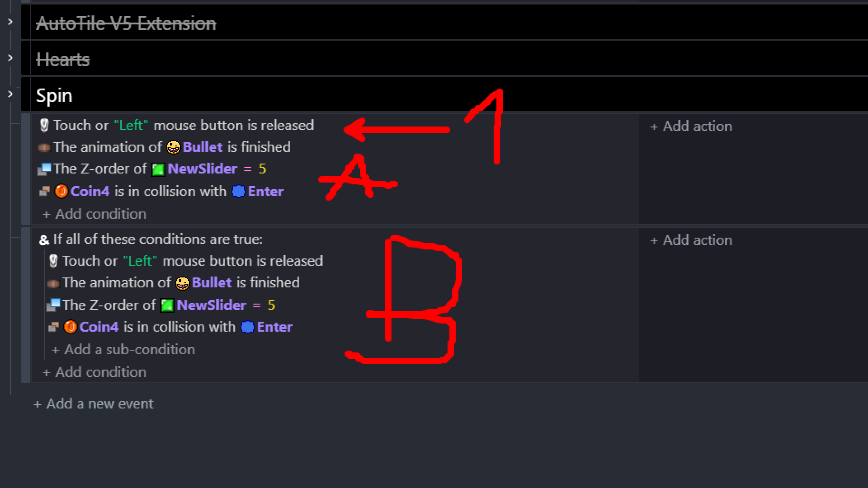This screenshot has width=868, height=488.
Task: Click the blue Enter object icon in first event
Action: click(x=238, y=191)
